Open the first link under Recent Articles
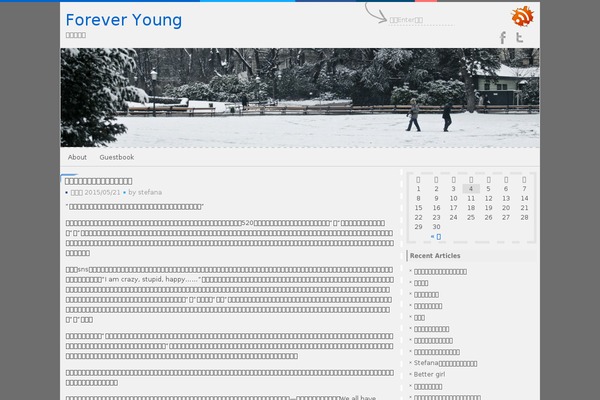This screenshot has height=400, width=600. (440, 272)
